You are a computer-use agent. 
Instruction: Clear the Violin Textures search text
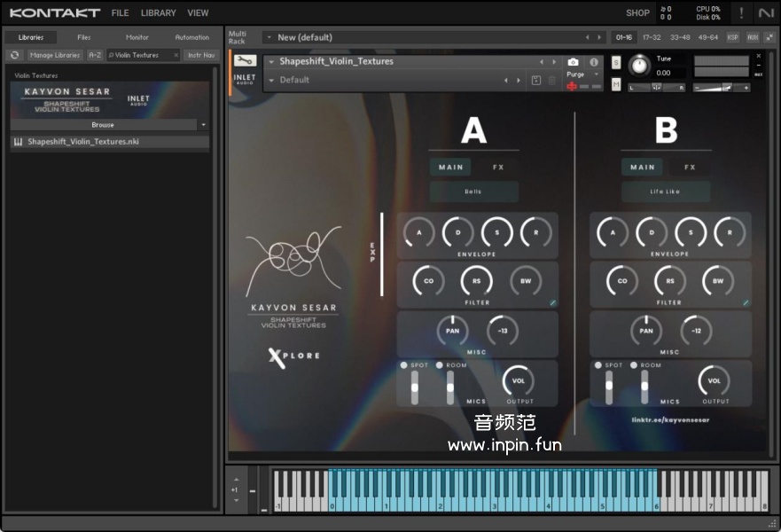(x=176, y=55)
